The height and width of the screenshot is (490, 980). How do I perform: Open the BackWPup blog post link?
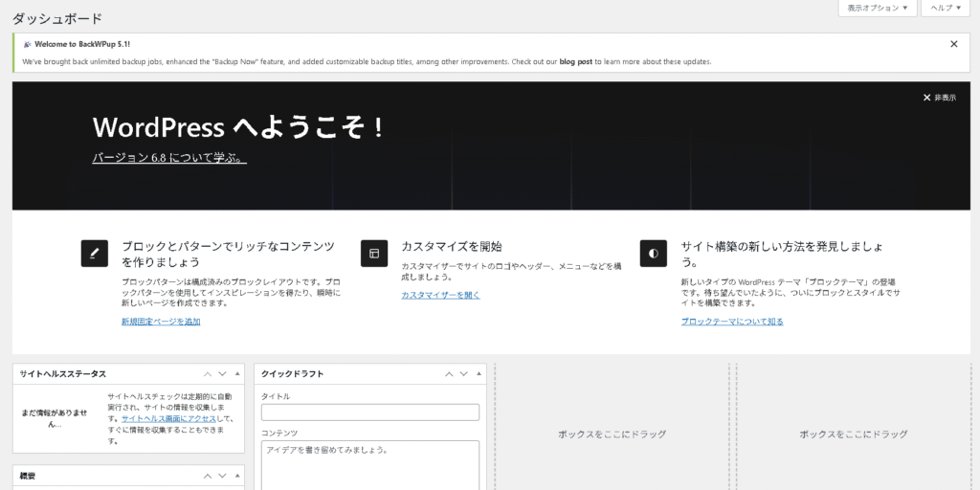point(575,62)
